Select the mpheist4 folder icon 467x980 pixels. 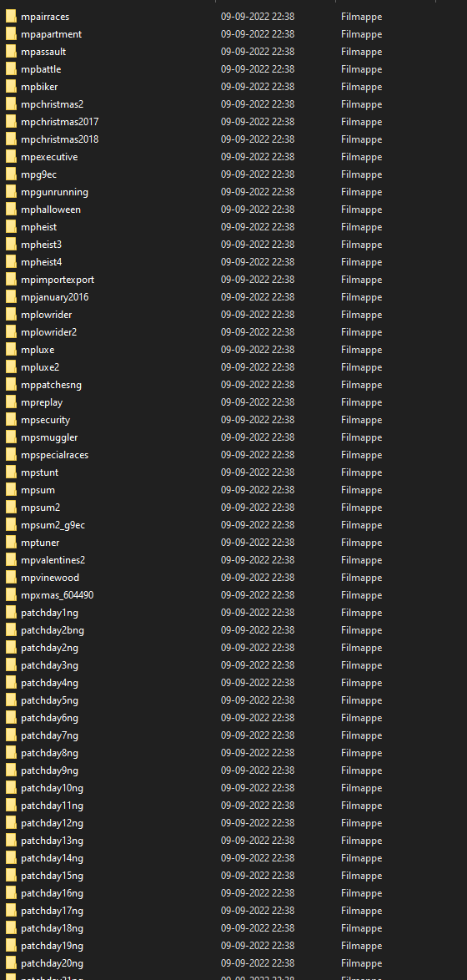coord(11,262)
